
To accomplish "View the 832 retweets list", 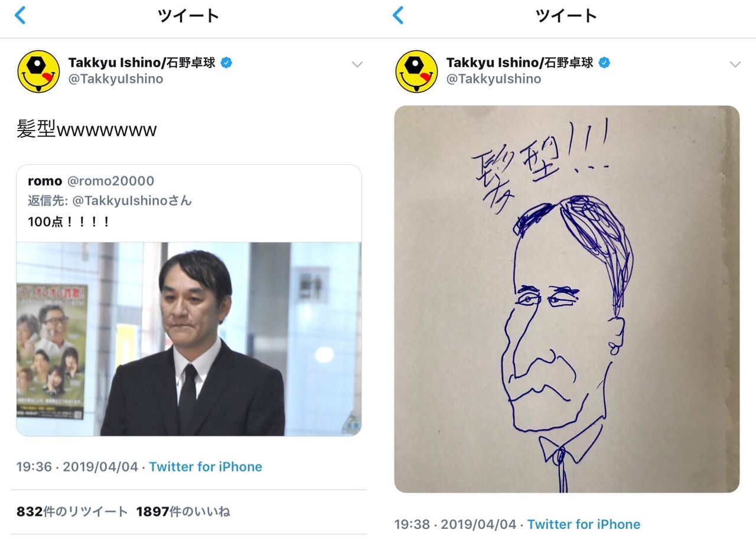I will (72, 512).
